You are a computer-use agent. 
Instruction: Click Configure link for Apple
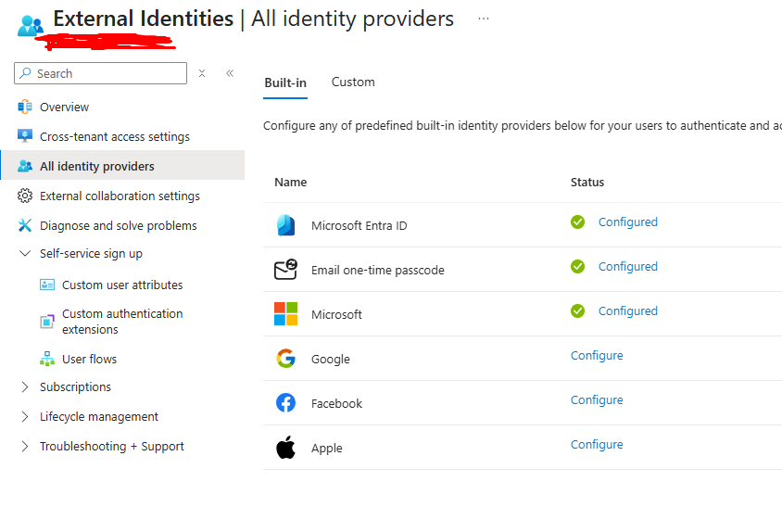[597, 444]
